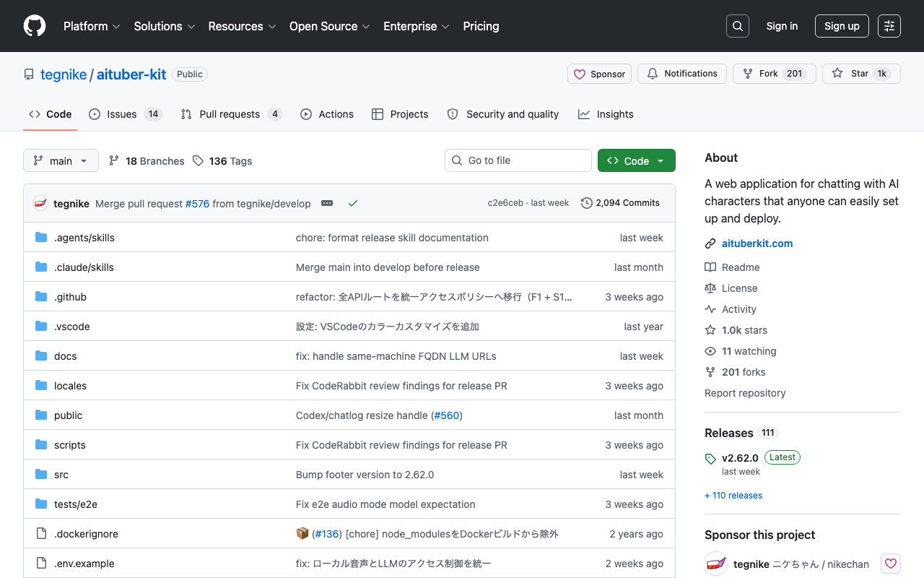
Task: Expand the Resources menu
Action: click(x=243, y=26)
